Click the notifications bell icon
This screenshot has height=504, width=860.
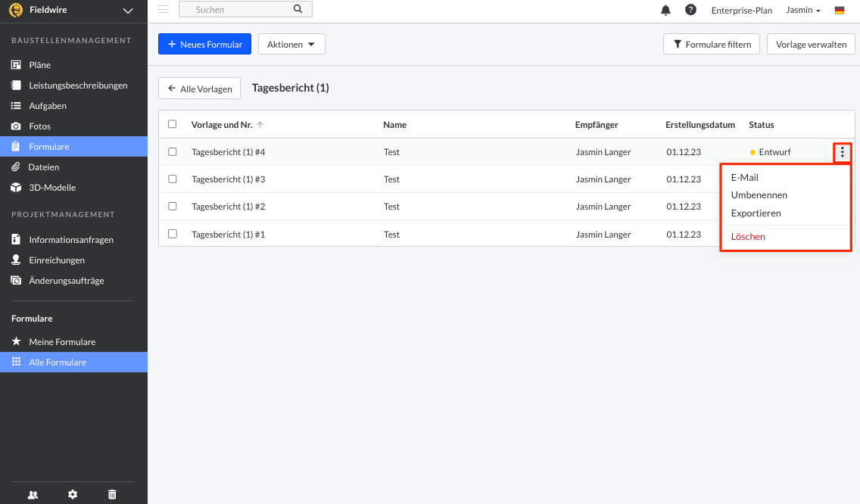(x=666, y=10)
